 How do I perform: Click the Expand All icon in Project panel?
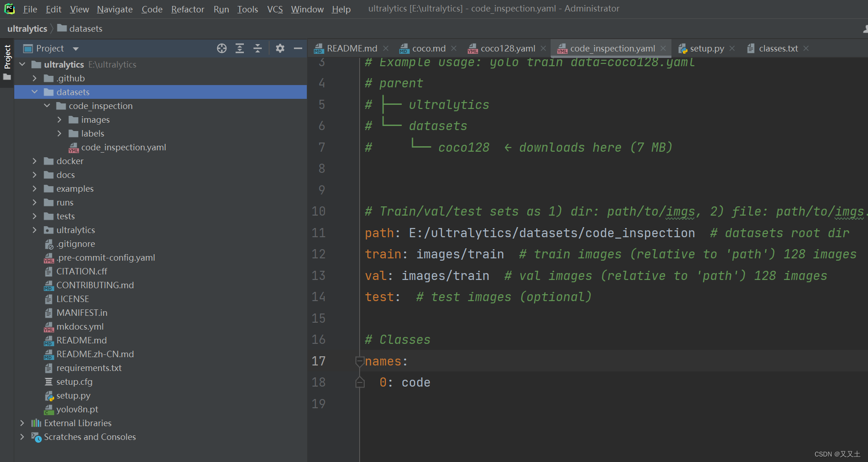coord(240,48)
